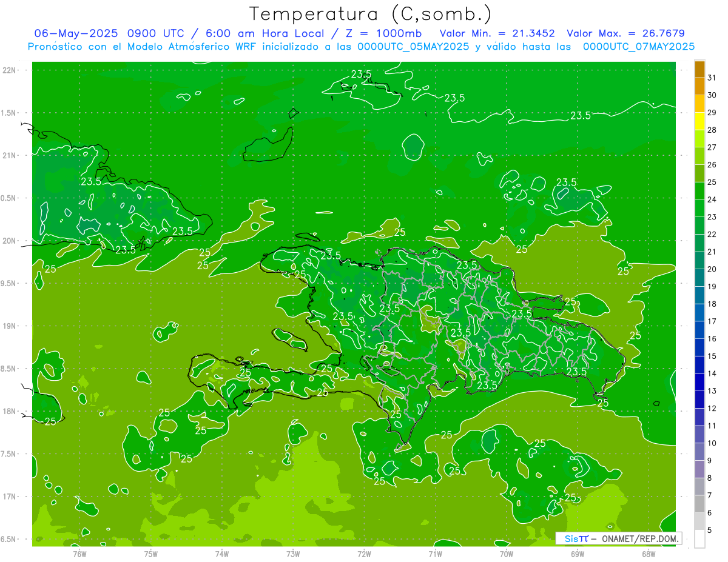728x562 pixels.
Task: Click the color scale swatch between 6 and 7
Action: coord(699,504)
